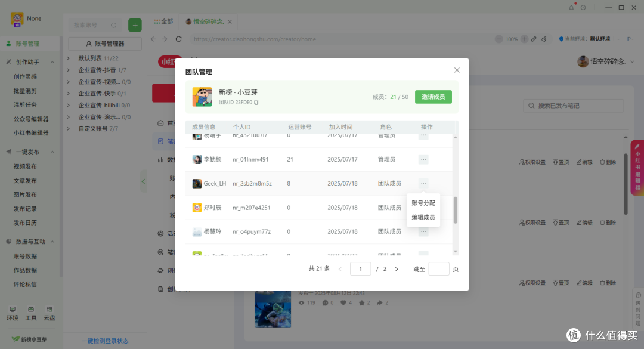Open 发布日历 in sidebar
This screenshot has height=349, width=644.
point(25,223)
